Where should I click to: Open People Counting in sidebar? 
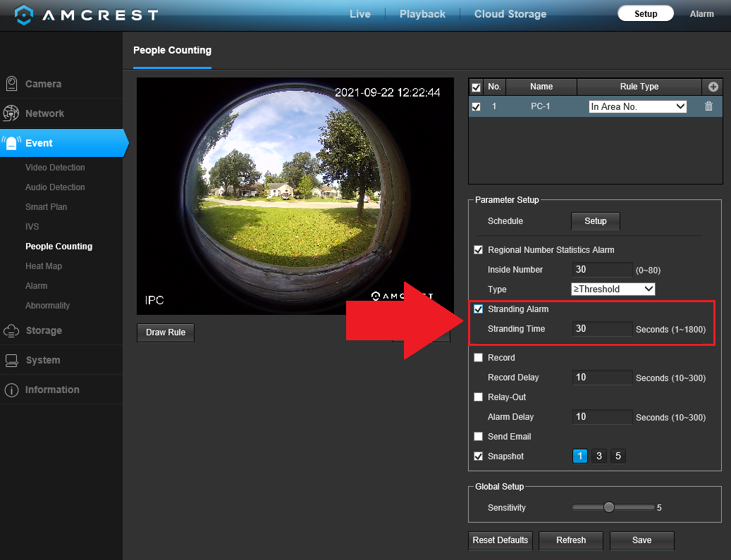tap(59, 247)
